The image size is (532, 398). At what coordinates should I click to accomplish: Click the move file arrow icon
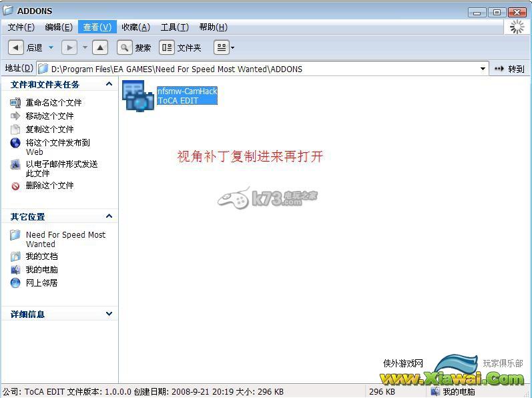(x=15, y=116)
